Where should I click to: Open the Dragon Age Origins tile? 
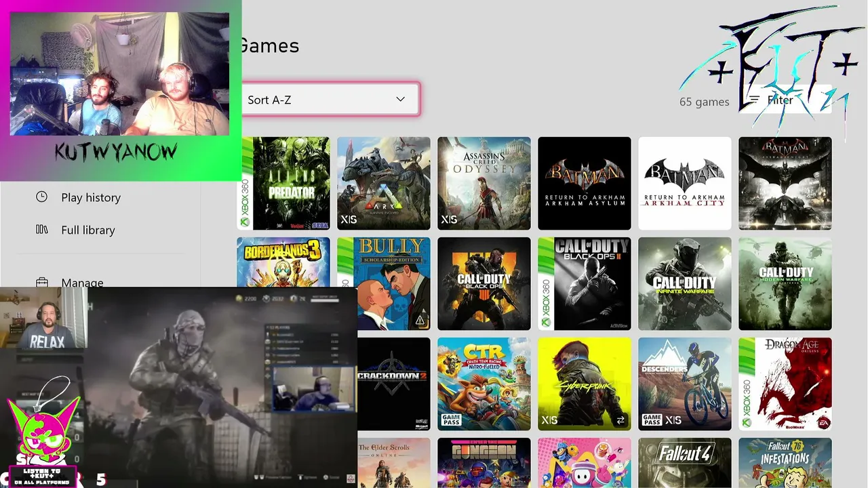[785, 384]
